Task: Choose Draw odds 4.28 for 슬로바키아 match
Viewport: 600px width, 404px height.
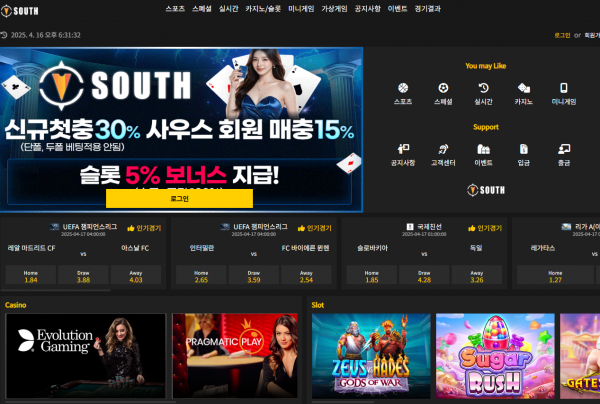Action: pos(424,276)
